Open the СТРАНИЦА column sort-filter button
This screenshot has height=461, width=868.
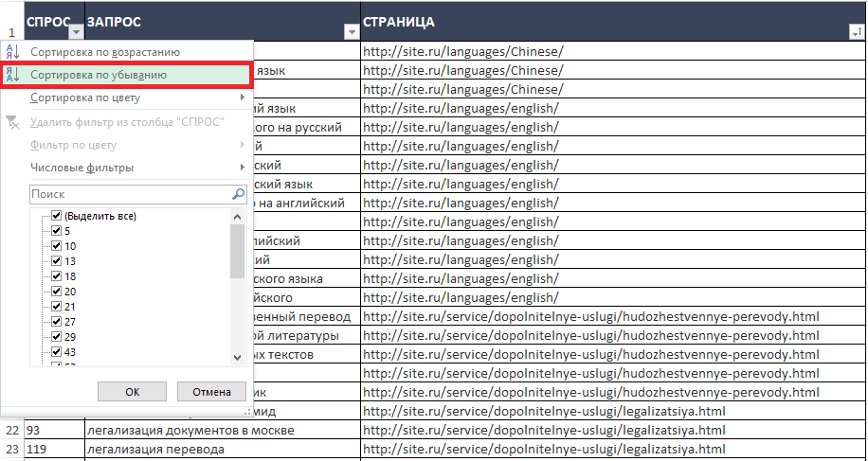pyautogui.click(x=856, y=32)
